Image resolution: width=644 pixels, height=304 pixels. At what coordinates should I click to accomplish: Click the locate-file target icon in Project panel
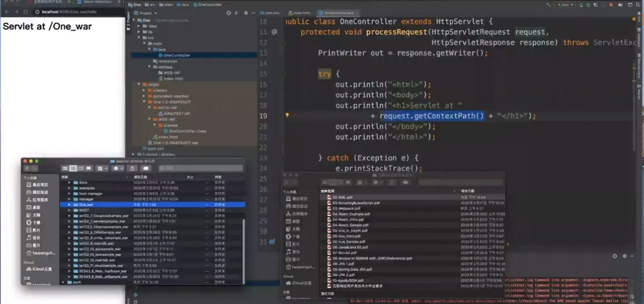click(x=229, y=13)
